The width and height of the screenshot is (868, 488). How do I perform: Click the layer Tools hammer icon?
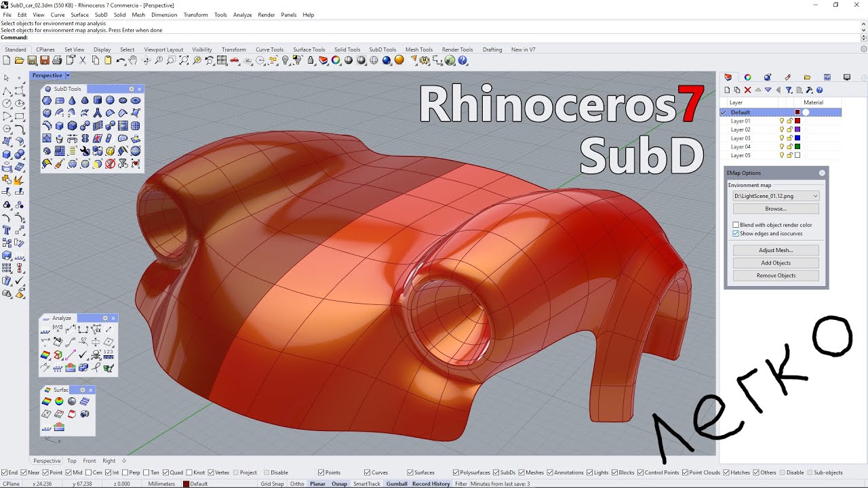[x=810, y=89]
